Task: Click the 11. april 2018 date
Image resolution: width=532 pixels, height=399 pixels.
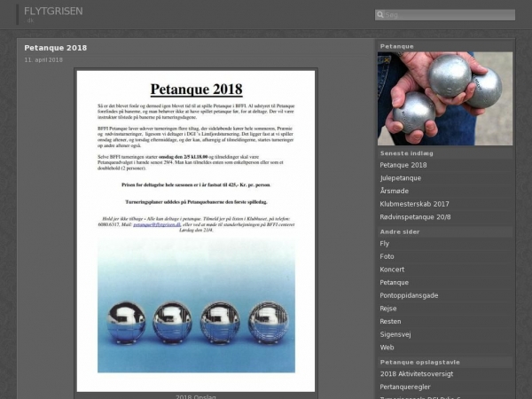Action: [43, 59]
